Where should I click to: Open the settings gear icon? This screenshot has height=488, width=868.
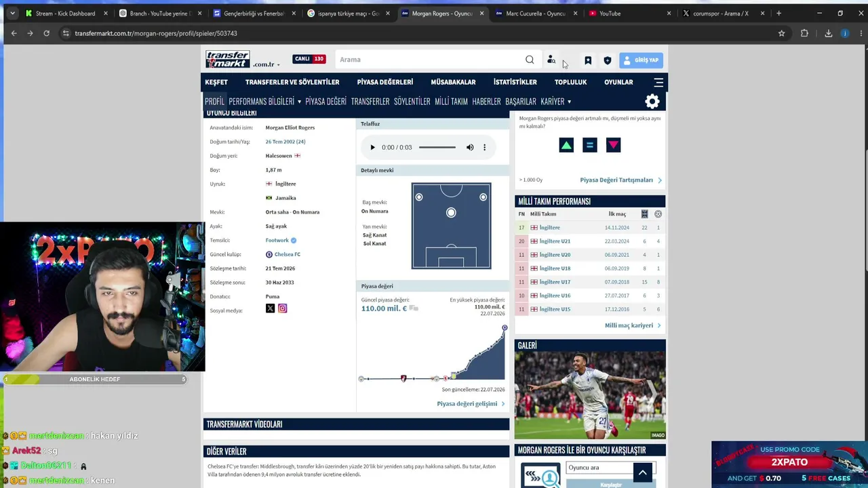652,102
